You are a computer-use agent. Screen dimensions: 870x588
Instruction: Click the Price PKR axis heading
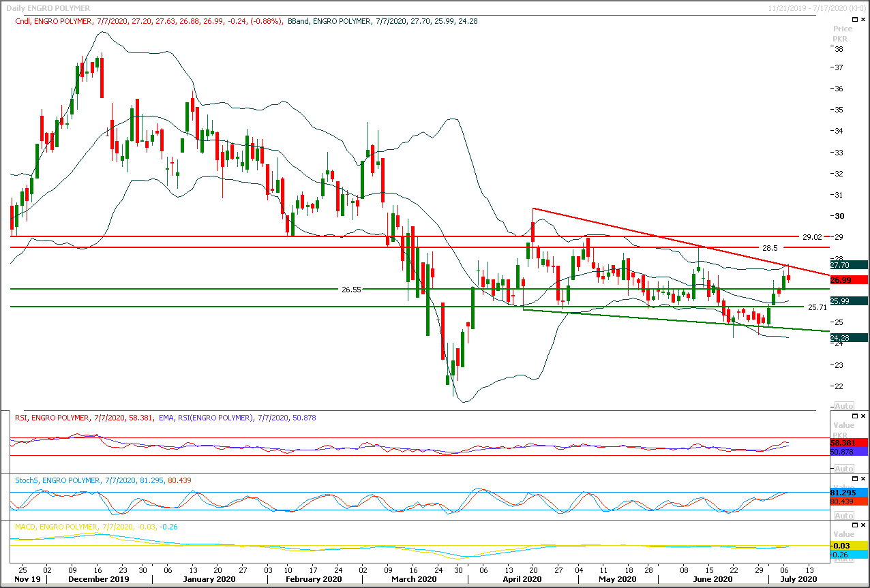click(843, 34)
